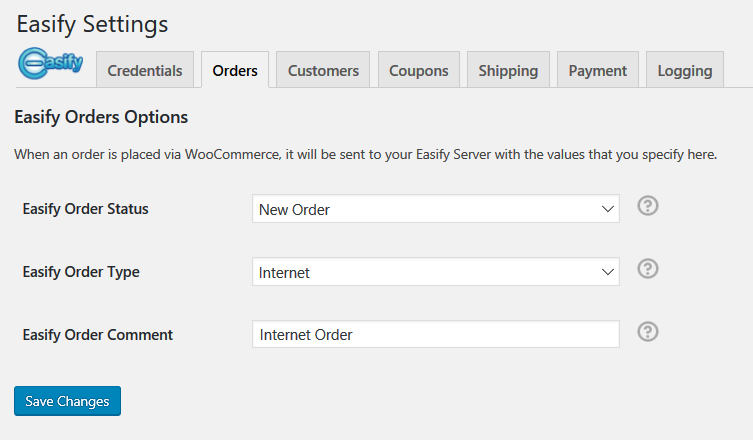753x440 pixels.
Task: Click the Easify Settings page title
Action: click(x=92, y=24)
